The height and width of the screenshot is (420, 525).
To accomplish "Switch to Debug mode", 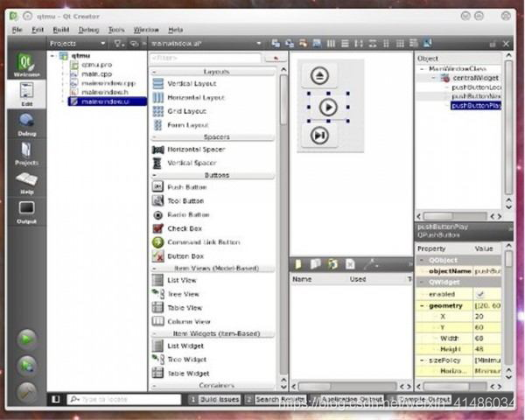I will [26, 124].
